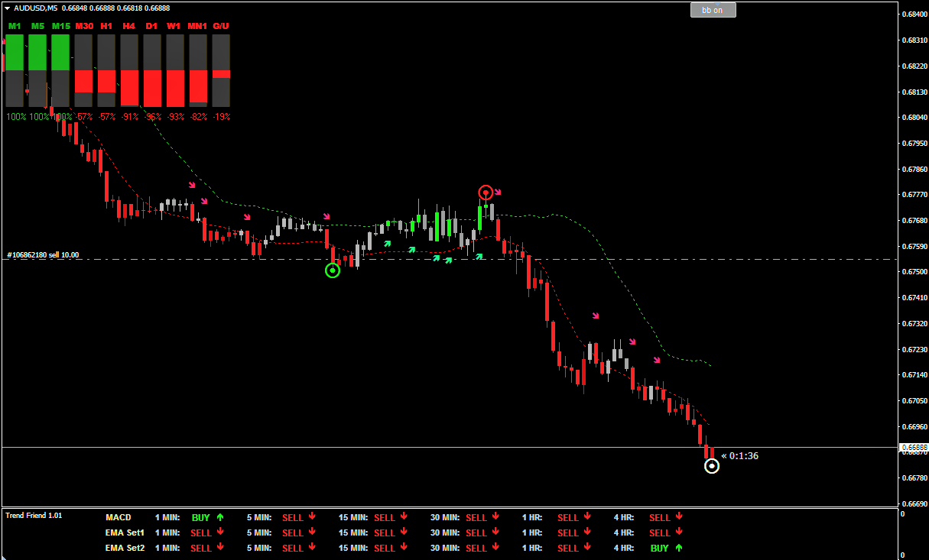Click the -82% value under MN1

tap(198, 117)
